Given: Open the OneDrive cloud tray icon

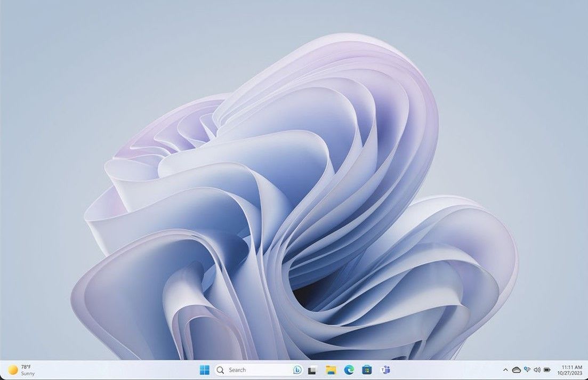Looking at the screenshot, I should tap(517, 370).
